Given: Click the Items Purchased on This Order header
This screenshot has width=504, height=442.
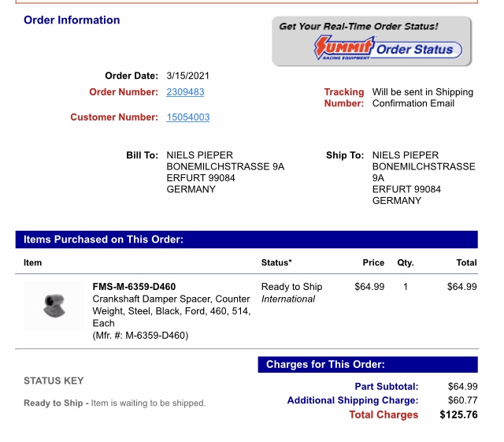Looking at the screenshot, I should 246,240.
